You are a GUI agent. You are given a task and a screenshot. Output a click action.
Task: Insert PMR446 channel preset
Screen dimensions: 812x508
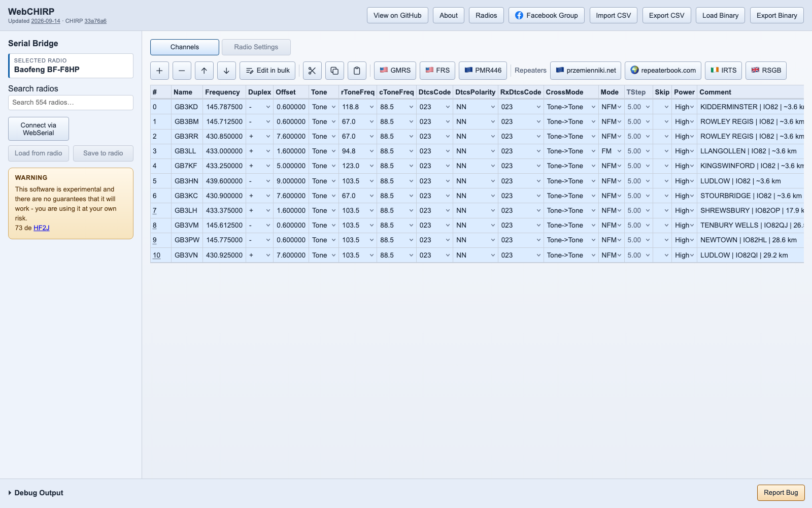click(483, 71)
